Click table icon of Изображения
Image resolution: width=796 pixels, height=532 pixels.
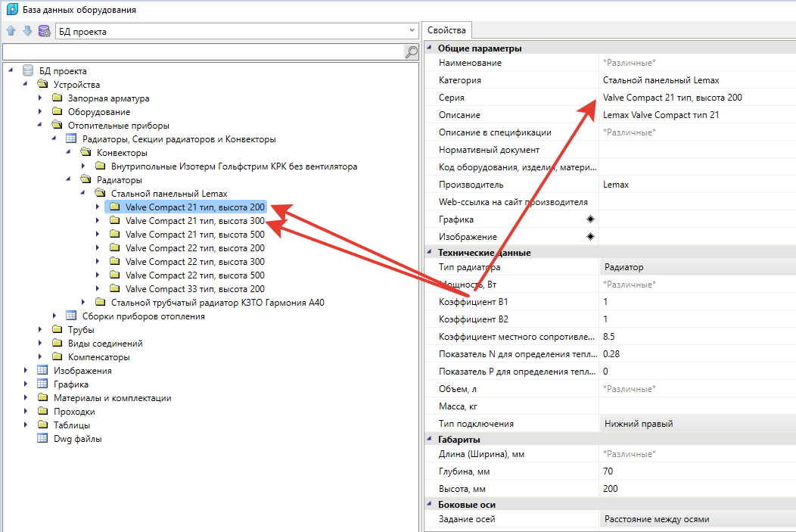point(42,370)
